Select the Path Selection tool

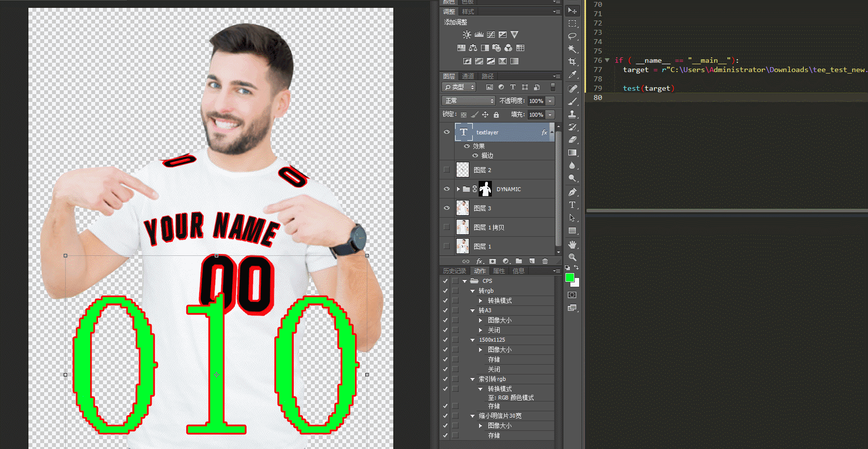coord(572,218)
